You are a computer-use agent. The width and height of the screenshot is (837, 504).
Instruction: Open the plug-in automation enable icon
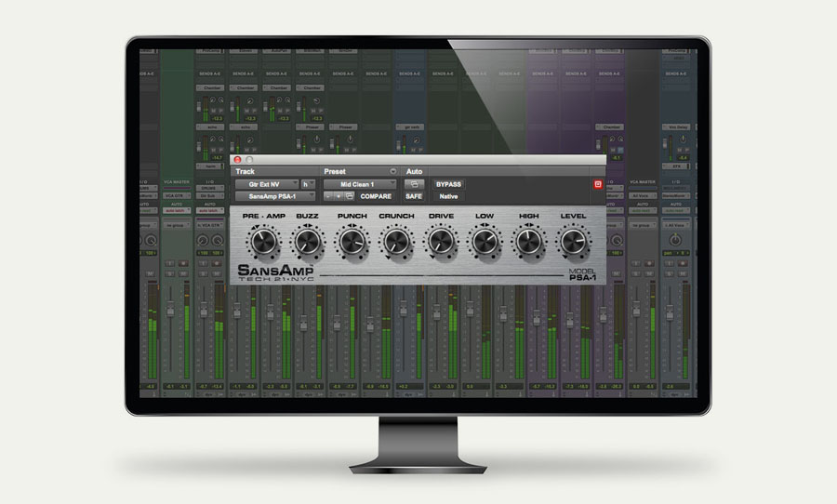coord(414,184)
